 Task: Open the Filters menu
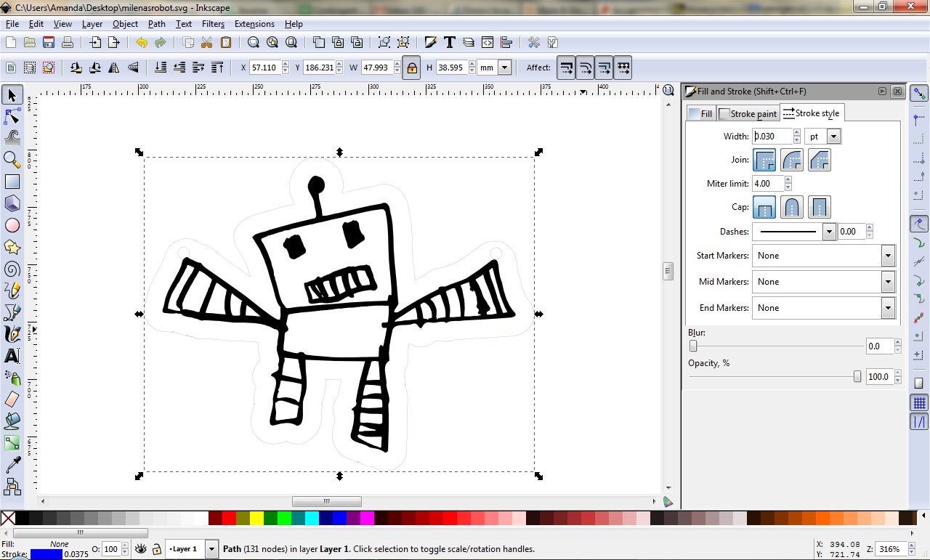[x=213, y=24]
